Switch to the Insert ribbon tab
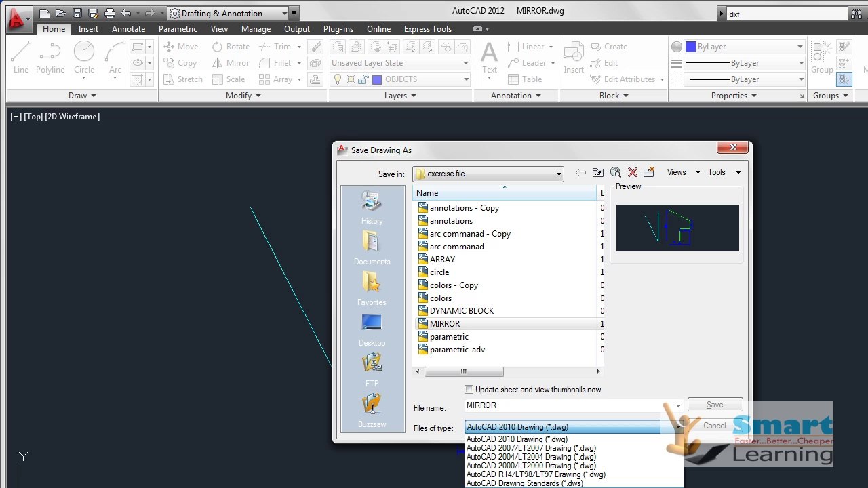This screenshot has width=868, height=488. coord(88,29)
